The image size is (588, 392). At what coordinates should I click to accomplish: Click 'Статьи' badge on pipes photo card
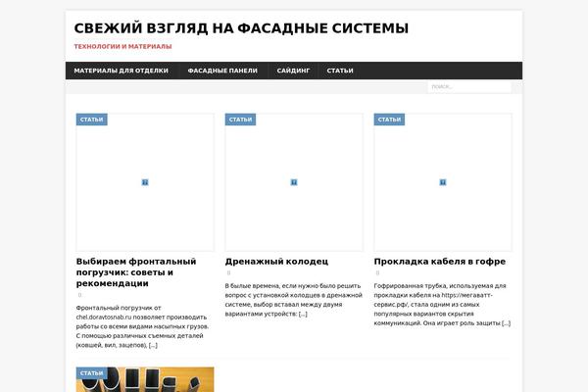[91, 372]
